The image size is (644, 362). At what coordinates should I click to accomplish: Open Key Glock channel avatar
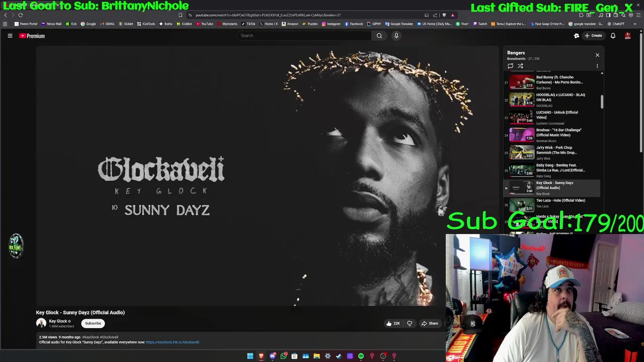(x=41, y=323)
